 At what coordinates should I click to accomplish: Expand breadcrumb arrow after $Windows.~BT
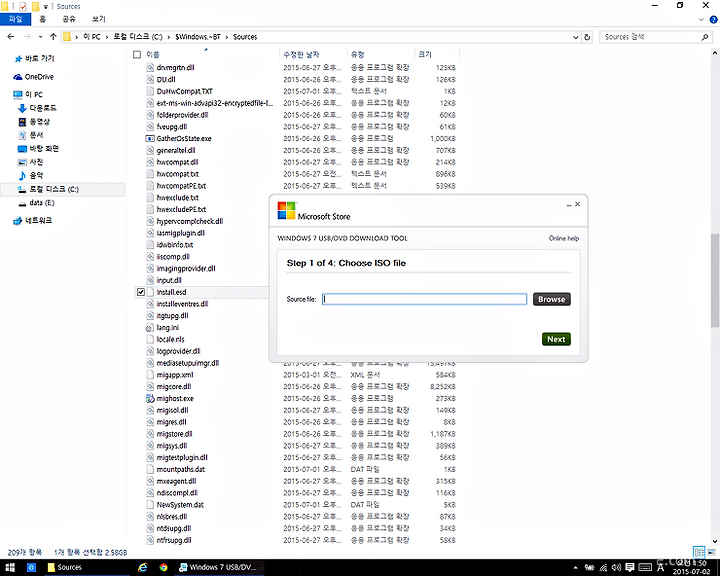(x=227, y=37)
